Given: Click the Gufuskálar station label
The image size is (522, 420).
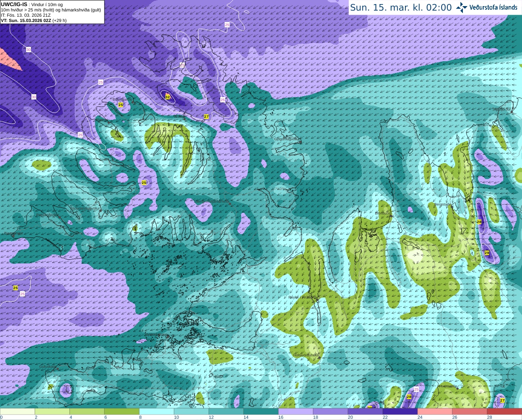Looking at the screenshot, I should [x=47, y=367].
